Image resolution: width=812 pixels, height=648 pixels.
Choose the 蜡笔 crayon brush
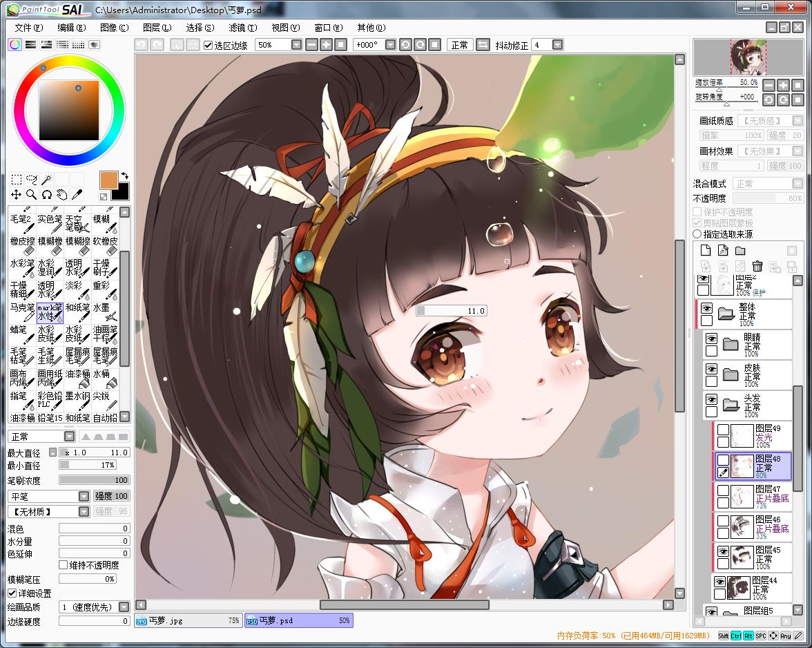click(22, 334)
